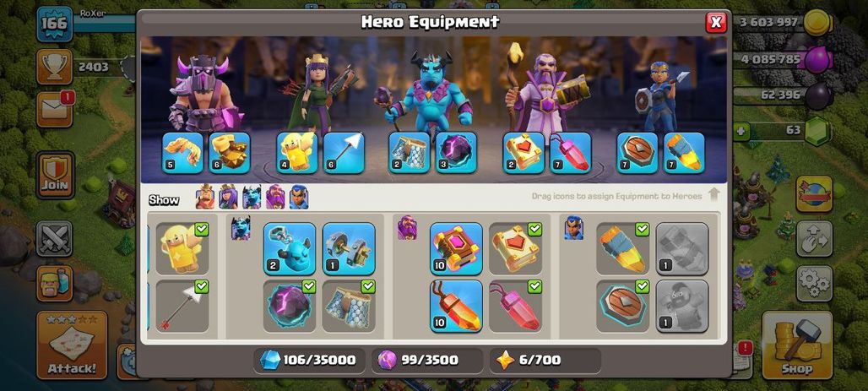Click the clan Join shield button
Image resolution: width=868 pixels, height=391 pixels.
(55, 175)
